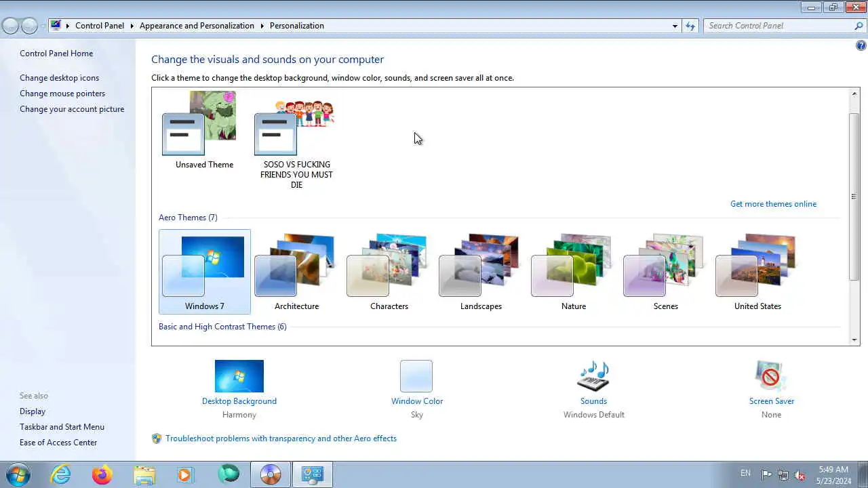The height and width of the screenshot is (488, 868).
Task: Open the Window Color swatch icon
Action: (x=416, y=376)
